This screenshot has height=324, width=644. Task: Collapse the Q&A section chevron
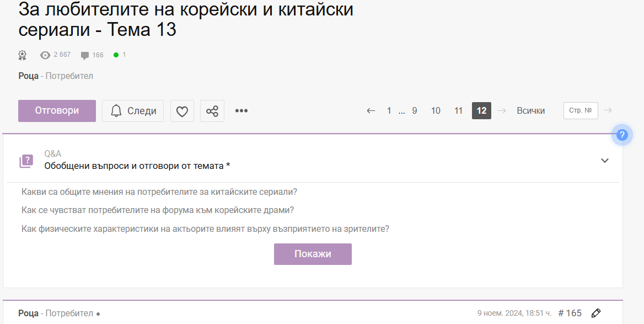(604, 161)
